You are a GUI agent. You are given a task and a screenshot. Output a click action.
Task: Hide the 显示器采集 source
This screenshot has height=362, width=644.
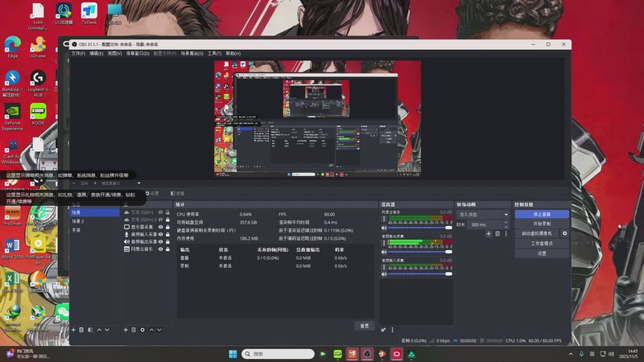click(x=160, y=227)
